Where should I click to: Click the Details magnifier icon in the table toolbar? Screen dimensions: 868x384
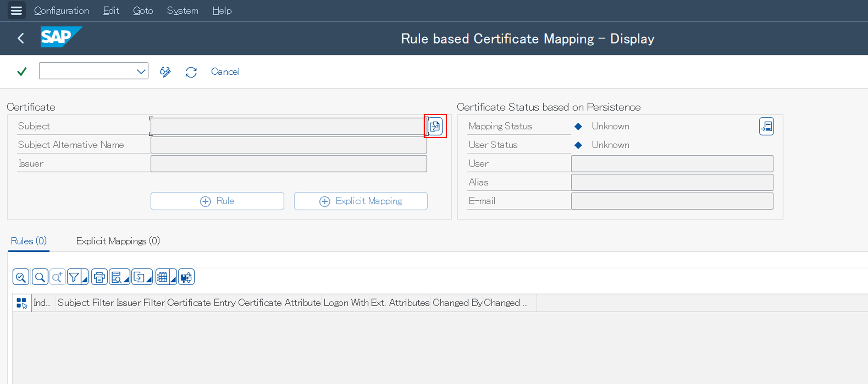(20, 277)
